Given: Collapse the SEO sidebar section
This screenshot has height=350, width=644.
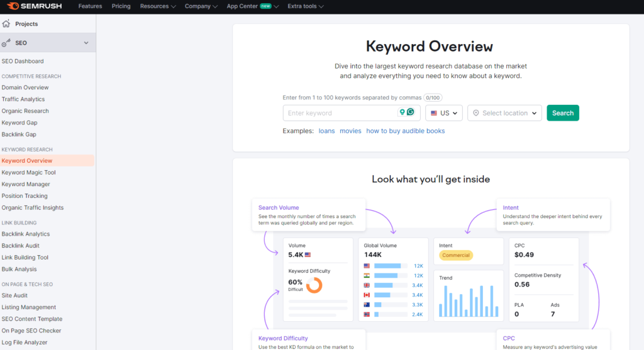Looking at the screenshot, I should coord(86,43).
